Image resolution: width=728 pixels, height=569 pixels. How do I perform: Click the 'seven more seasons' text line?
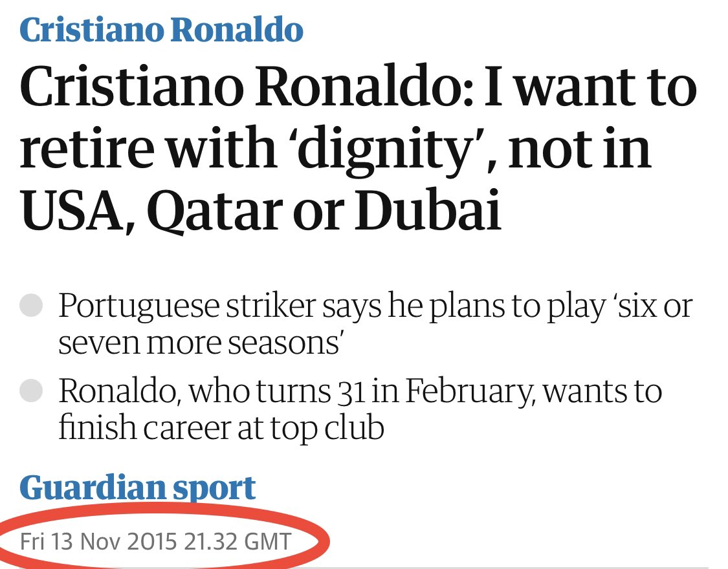(x=200, y=343)
